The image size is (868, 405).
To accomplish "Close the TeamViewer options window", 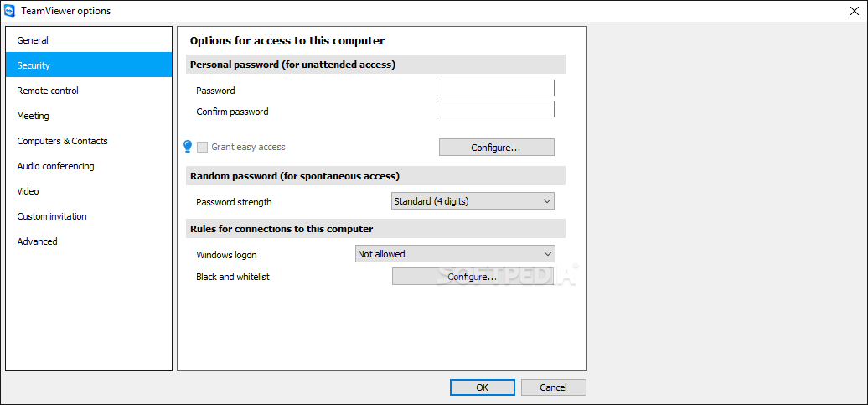I will click(853, 11).
